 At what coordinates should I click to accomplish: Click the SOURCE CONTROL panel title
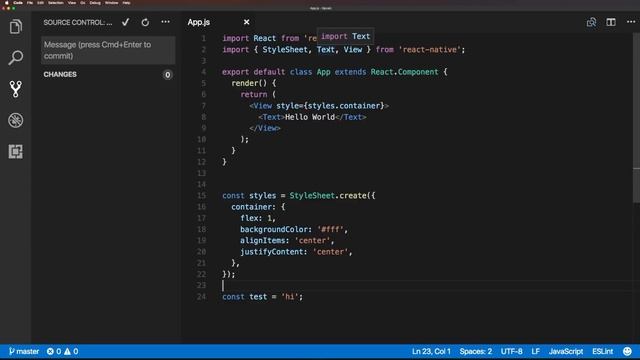click(78, 22)
